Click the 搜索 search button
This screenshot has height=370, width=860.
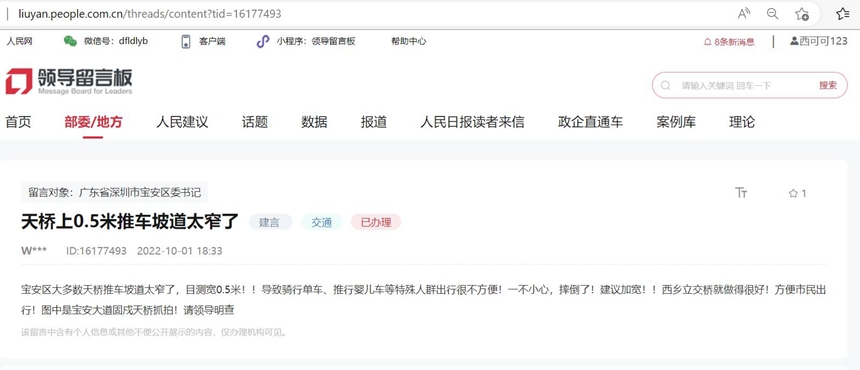pyautogui.click(x=828, y=85)
